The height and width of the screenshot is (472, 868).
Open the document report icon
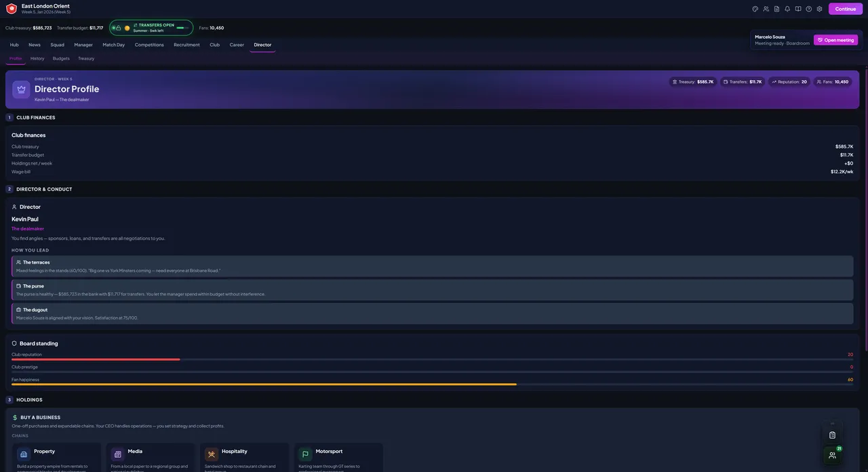[x=776, y=9]
